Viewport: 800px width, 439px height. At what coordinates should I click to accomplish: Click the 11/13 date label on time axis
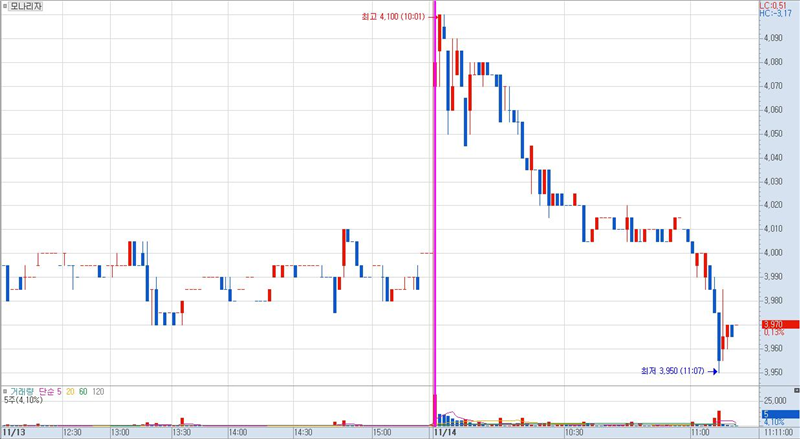(x=15, y=433)
